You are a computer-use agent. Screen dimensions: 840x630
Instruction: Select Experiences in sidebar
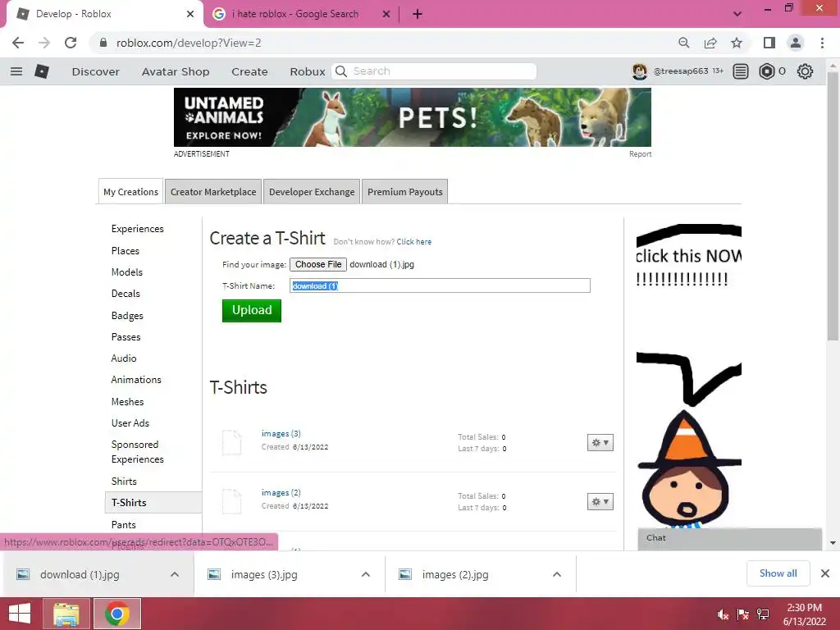[138, 229]
